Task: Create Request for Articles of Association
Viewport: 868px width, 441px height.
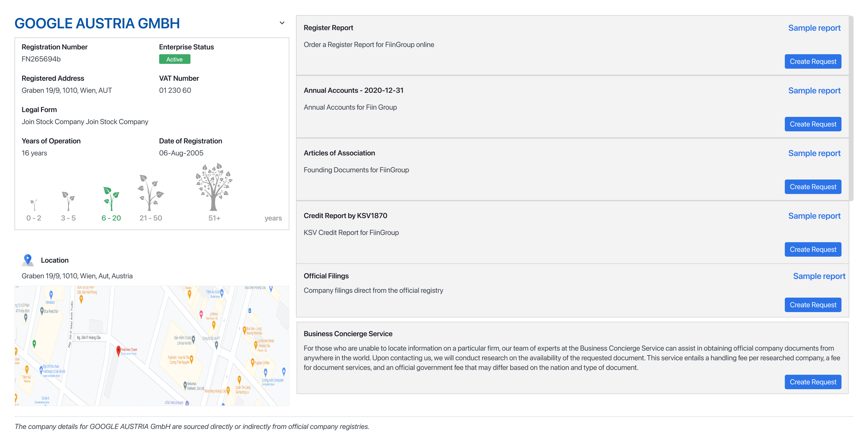Action: (x=813, y=187)
